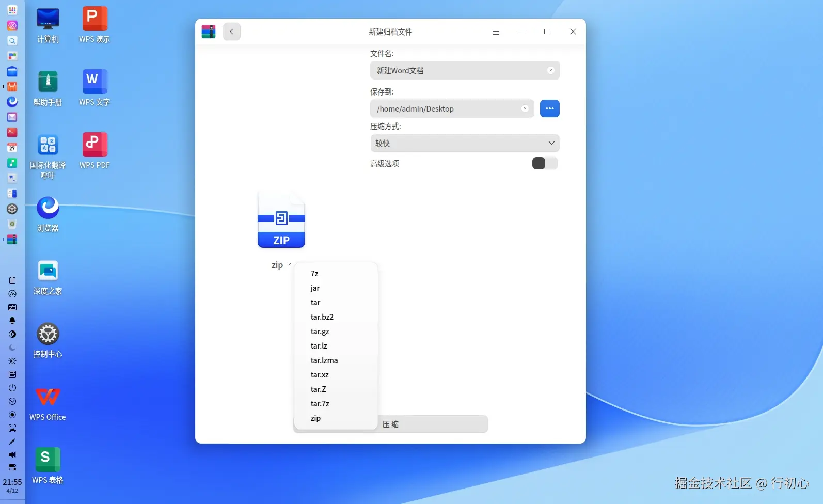The image size is (823, 504).
Task: Open the system monitor tray icon
Action: coord(12,294)
